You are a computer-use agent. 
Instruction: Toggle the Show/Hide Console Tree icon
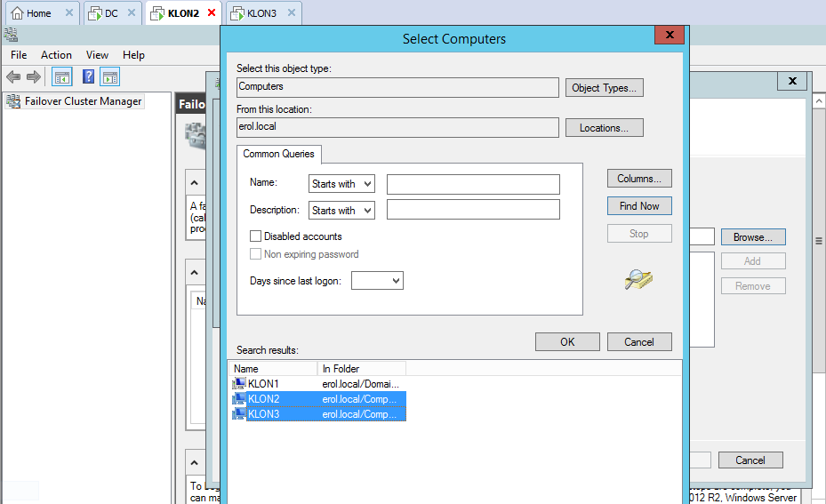[x=62, y=77]
